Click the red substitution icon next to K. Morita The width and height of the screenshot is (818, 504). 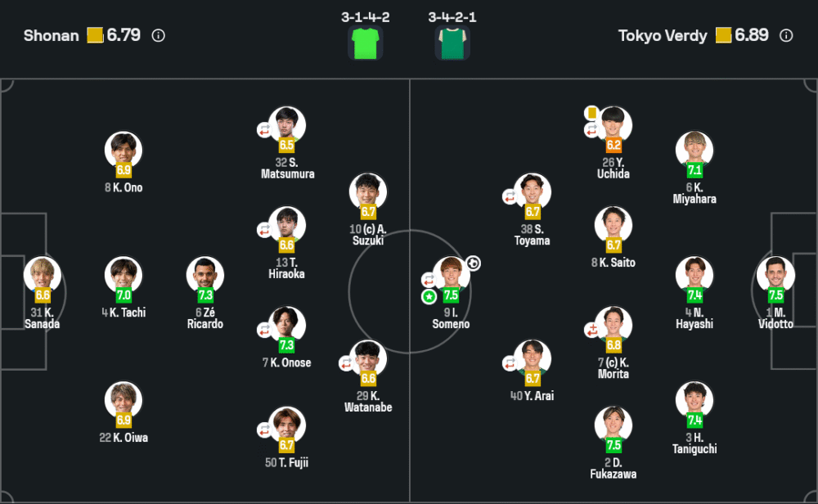tap(591, 329)
